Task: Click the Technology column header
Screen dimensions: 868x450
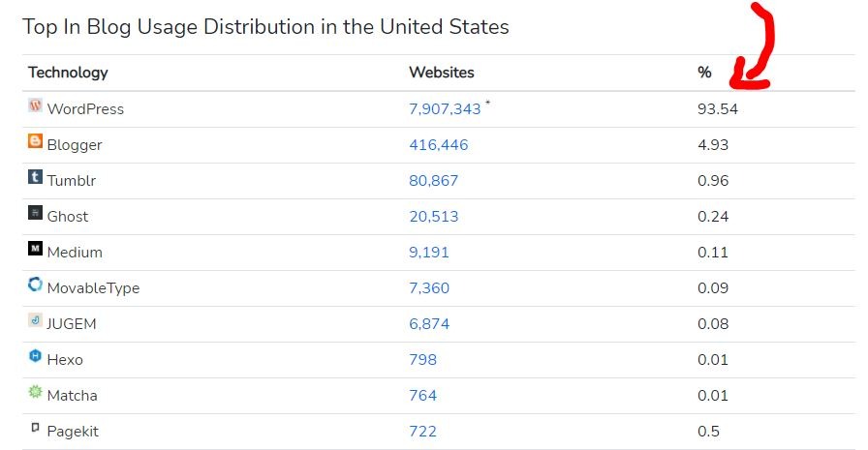Action: pos(68,73)
